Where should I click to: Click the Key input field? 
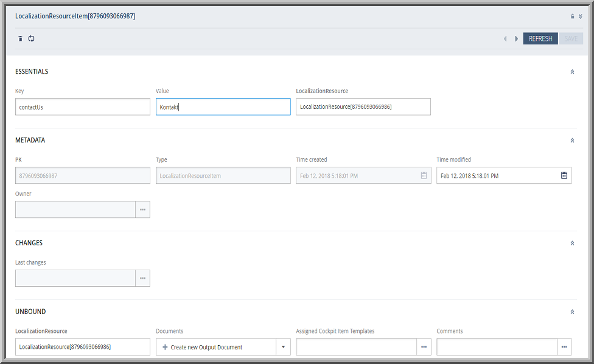(x=82, y=107)
